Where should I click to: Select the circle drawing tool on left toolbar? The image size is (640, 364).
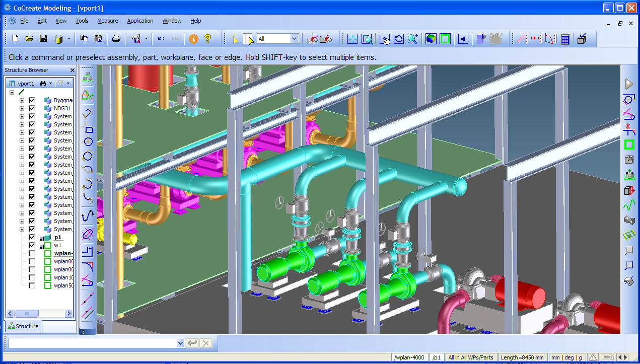(87, 142)
